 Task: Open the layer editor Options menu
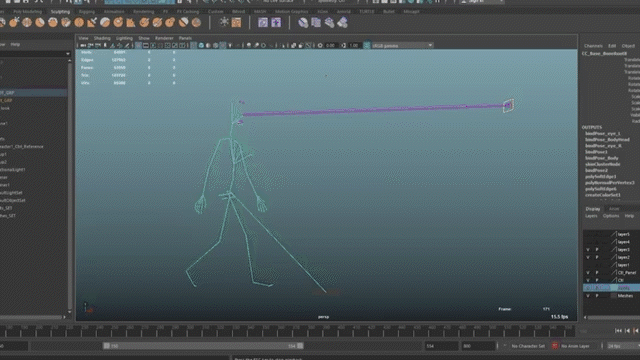pyautogui.click(x=611, y=216)
